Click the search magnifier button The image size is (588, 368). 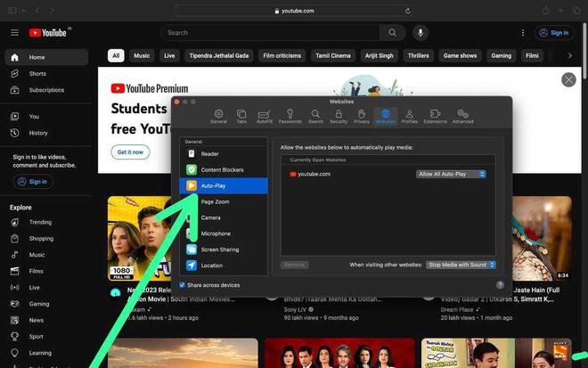coord(392,33)
